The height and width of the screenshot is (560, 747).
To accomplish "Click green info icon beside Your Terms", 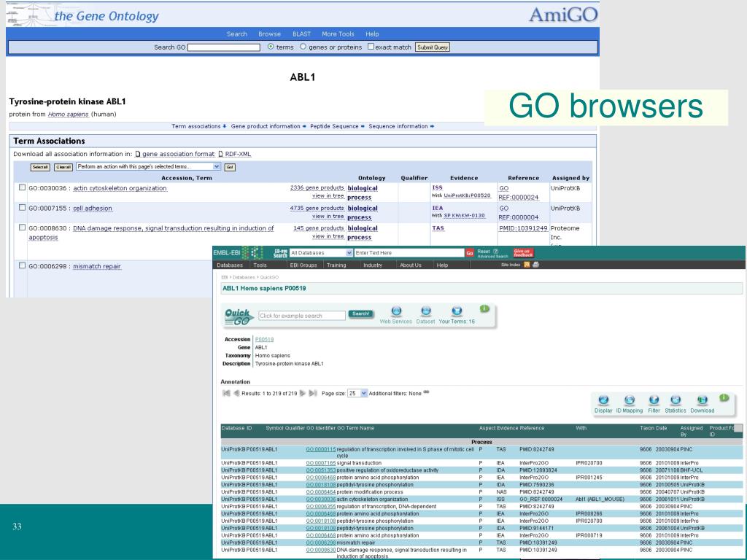I will coord(484,308).
